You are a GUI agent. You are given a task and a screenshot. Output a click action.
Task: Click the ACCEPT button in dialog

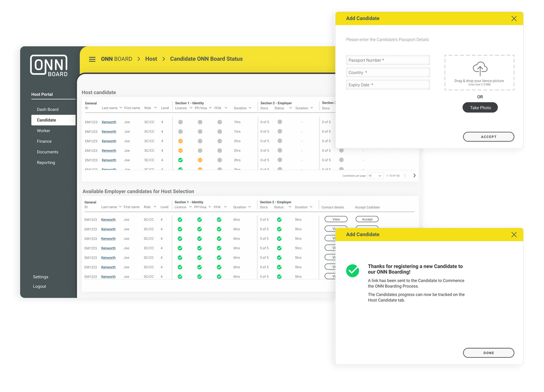pos(488,137)
